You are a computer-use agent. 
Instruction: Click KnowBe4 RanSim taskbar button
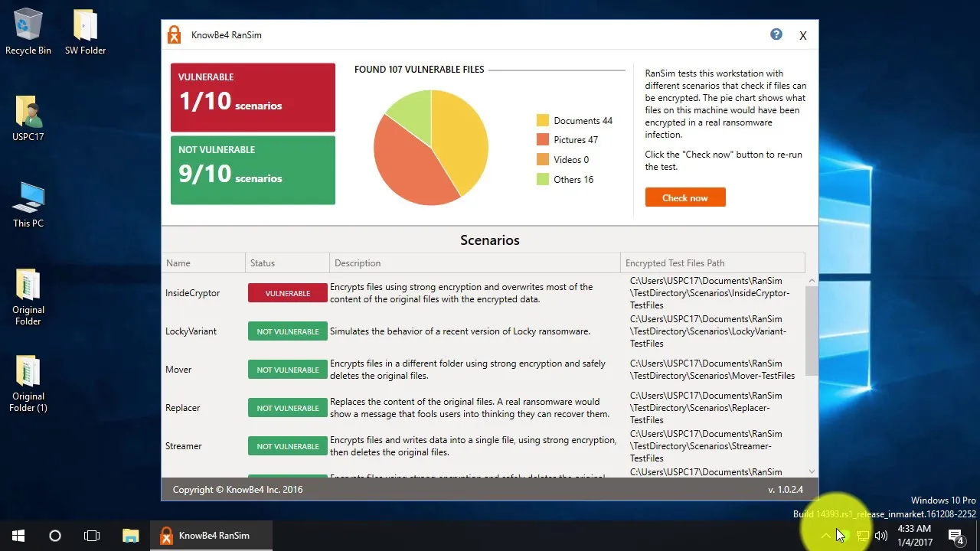tap(211, 536)
